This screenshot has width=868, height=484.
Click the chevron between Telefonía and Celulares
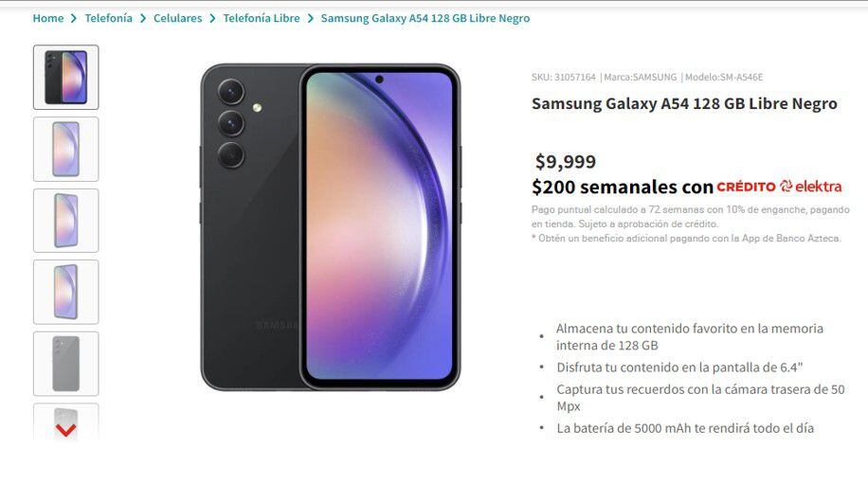pyautogui.click(x=143, y=18)
